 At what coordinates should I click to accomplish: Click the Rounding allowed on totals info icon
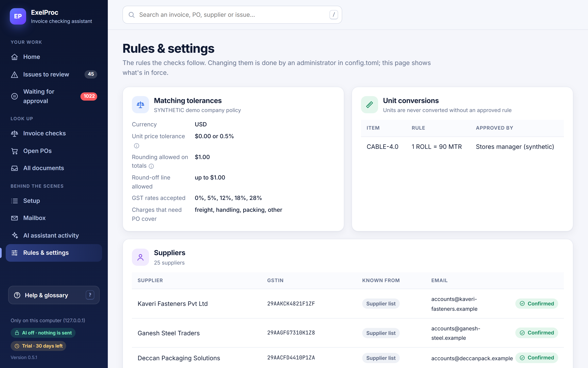point(151,166)
